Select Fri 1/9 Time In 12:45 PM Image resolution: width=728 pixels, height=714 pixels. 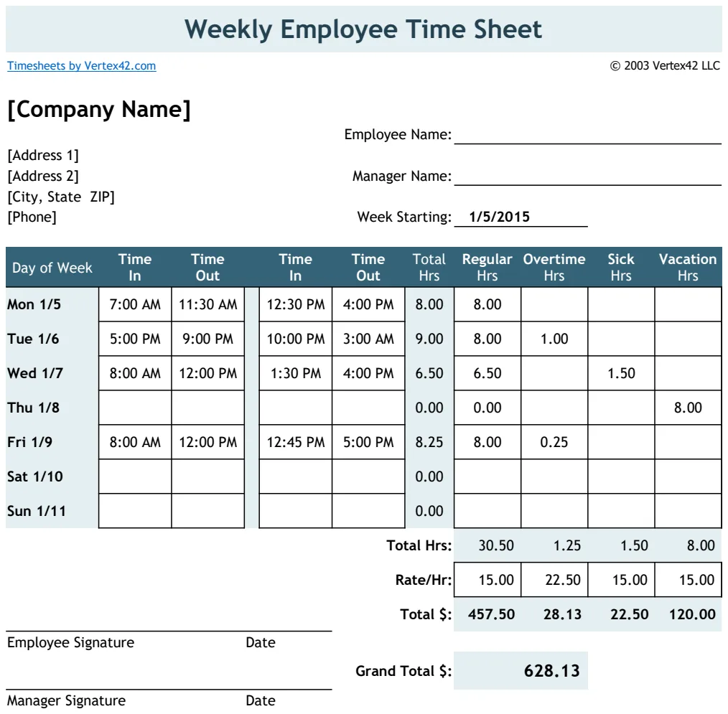click(x=296, y=442)
